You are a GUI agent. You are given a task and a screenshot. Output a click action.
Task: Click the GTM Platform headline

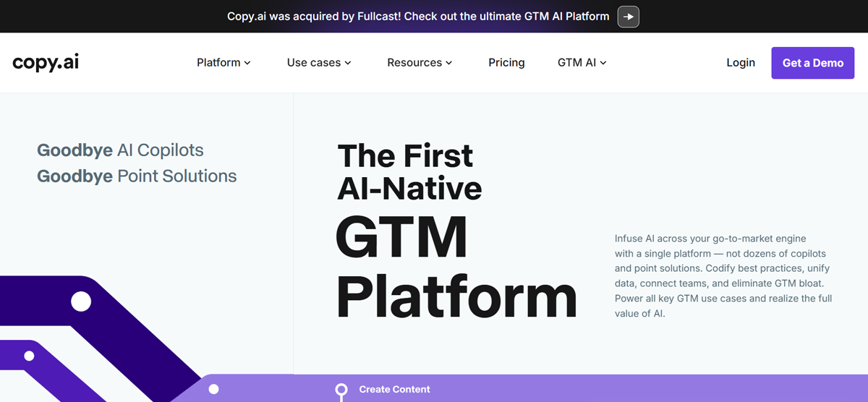(456, 268)
